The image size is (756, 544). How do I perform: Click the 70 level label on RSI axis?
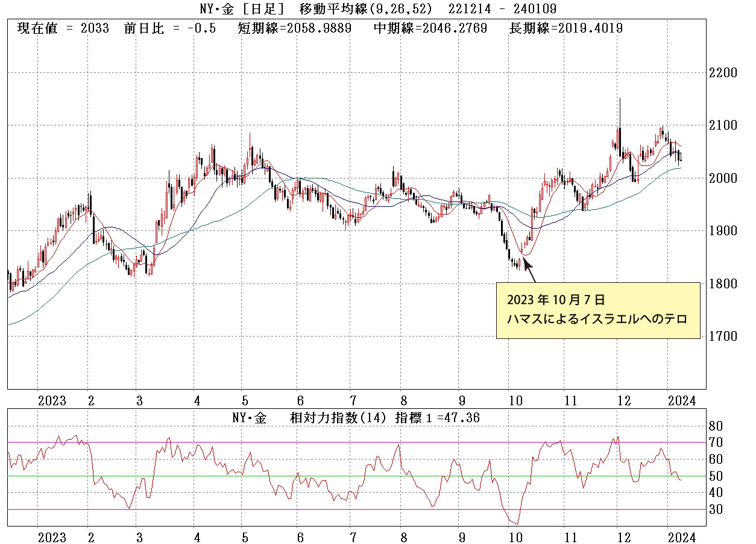click(715, 443)
